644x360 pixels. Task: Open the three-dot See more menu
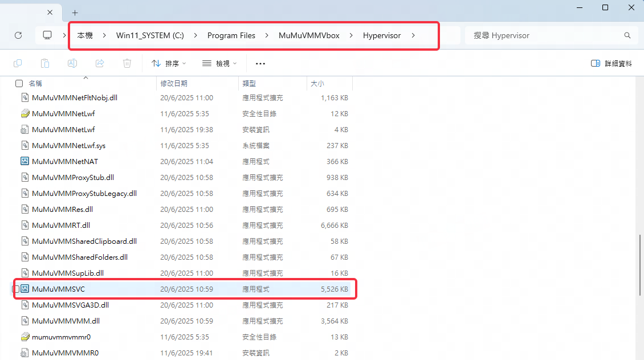point(260,64)
